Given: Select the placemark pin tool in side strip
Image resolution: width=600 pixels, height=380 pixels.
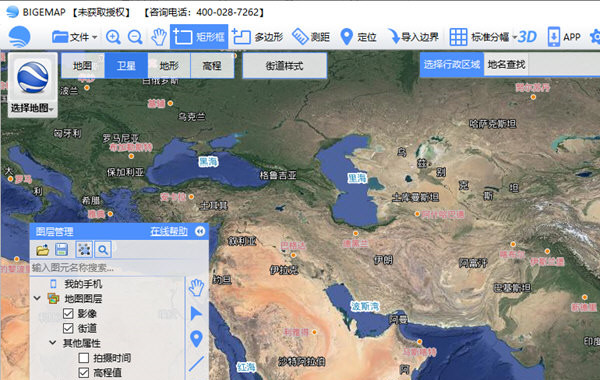Looking at the screenshot, I should (196, 339).
